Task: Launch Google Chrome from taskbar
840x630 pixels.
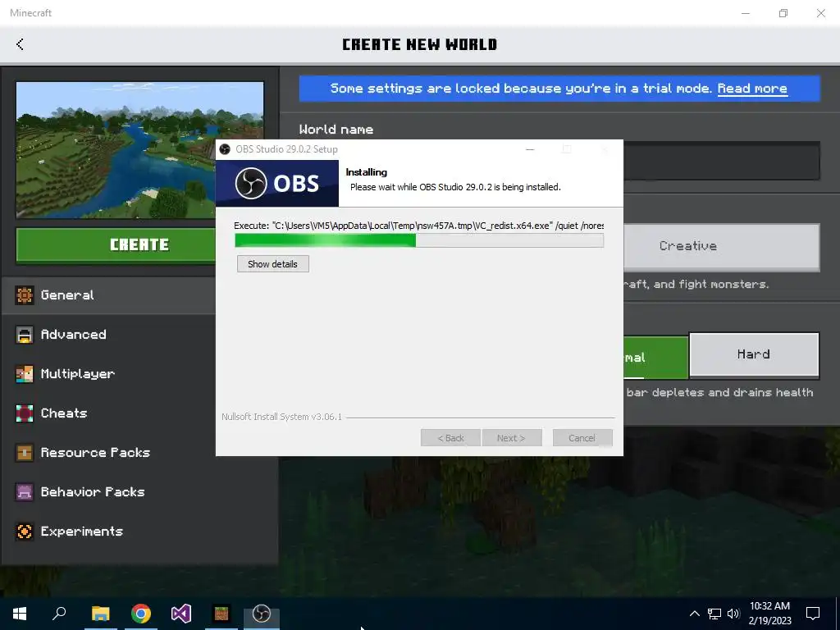Action: 141,614
